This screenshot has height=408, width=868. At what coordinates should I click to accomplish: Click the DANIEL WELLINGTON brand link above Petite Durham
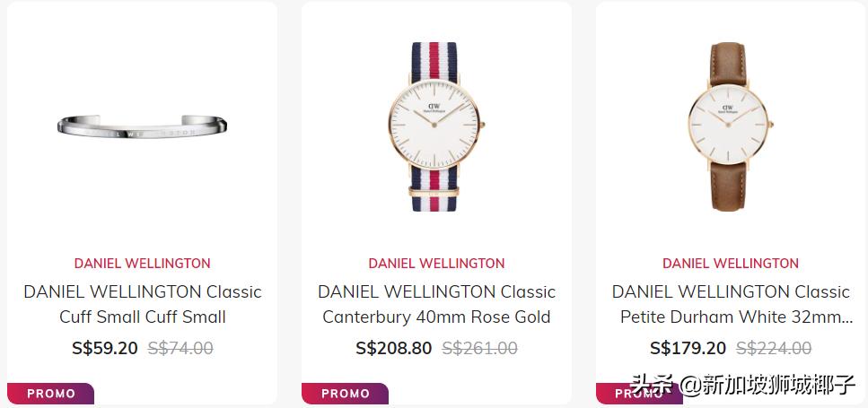pyautogui.click(x=731, y=264)
